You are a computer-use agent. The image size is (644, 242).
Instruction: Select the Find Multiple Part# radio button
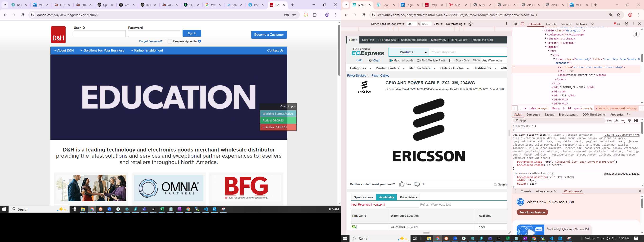point(419,61)
